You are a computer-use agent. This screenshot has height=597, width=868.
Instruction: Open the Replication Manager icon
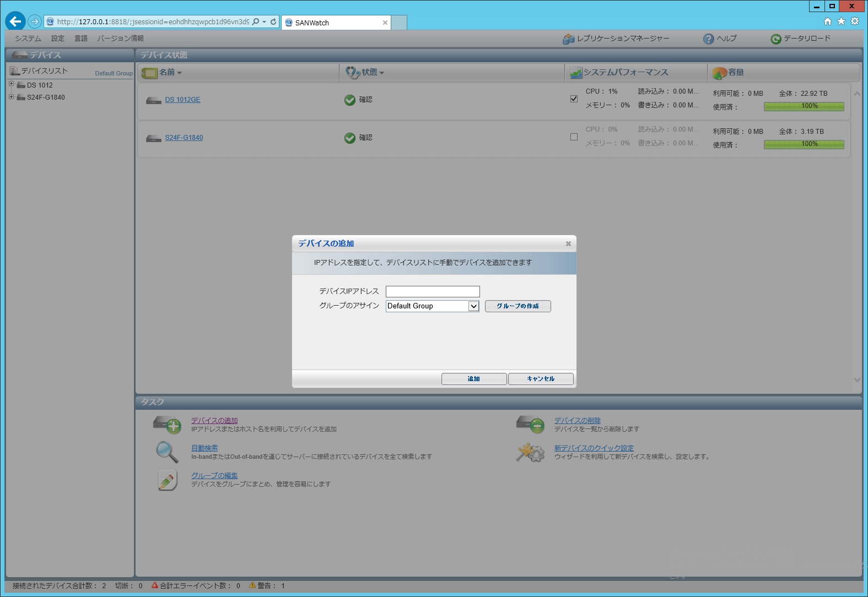point(568,39)
